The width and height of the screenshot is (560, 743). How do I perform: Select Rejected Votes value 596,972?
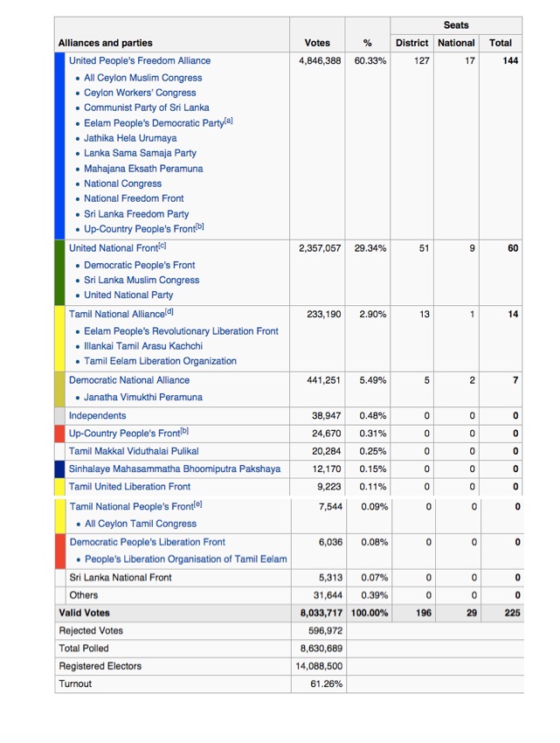click(x=325, y=631)
